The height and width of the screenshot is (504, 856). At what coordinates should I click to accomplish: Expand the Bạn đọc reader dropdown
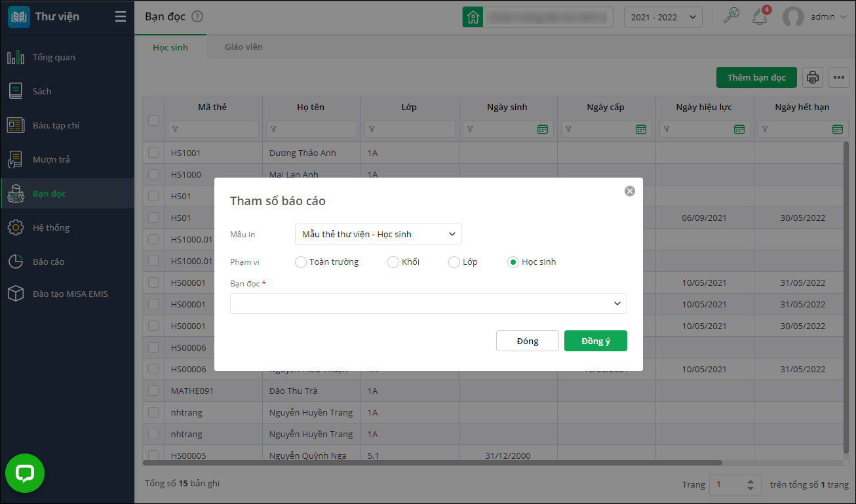tap(428, 303)
